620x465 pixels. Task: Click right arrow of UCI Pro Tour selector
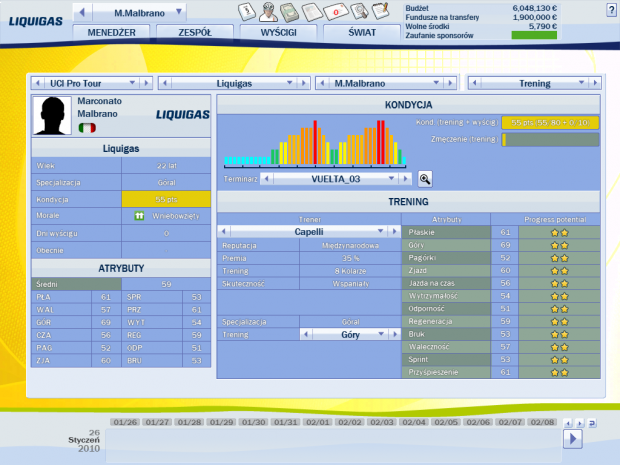146,83
